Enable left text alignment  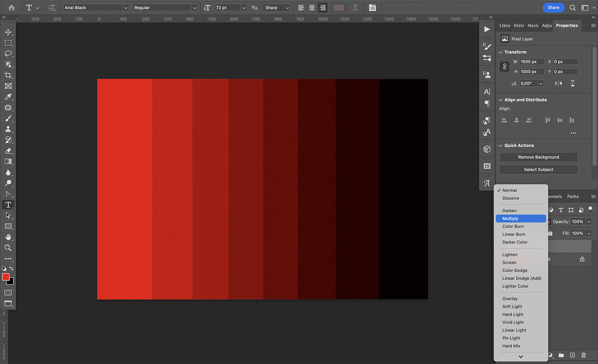coord(300,8)
